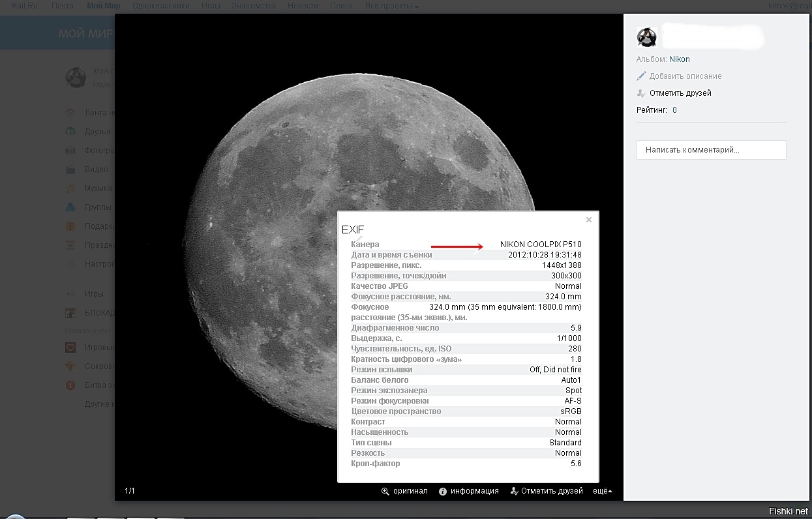Click the user avatar in right panel
Screen dimensions: 812x519
click(647, 37)
